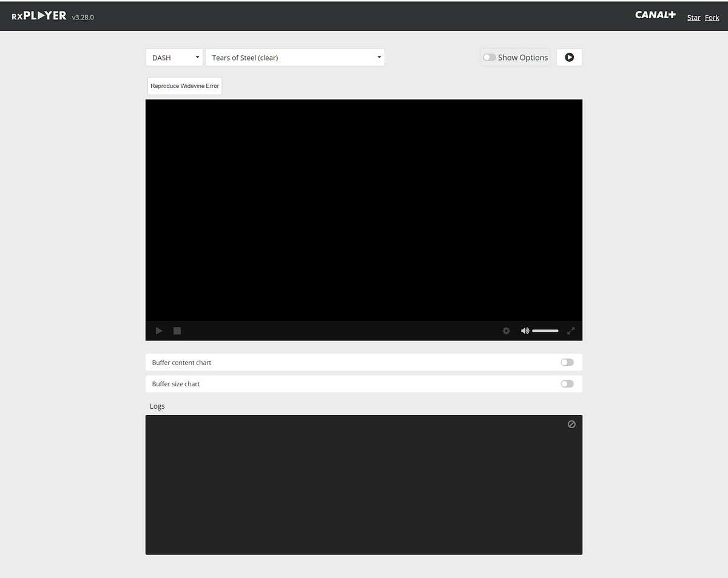Open the Tears of Steel content dropdown
728x578 pixels.
(x=295, y=57)
